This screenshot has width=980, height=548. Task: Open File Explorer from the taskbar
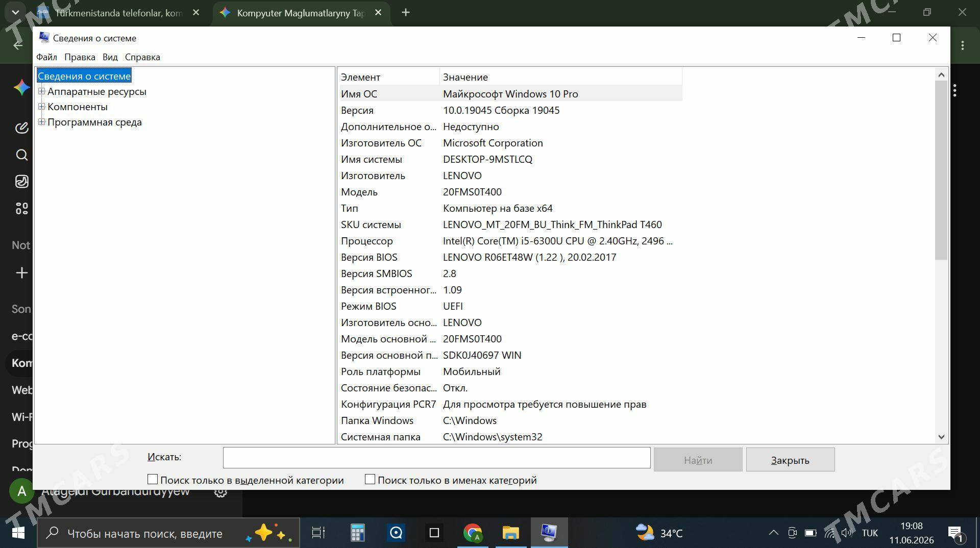(x=511, y=533)
